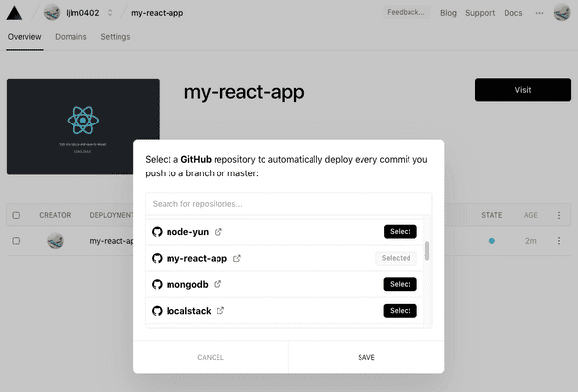The width and height of the screenshot is (578, 392).
Task: Switch to the Settings tab
Action: [116, 37]
